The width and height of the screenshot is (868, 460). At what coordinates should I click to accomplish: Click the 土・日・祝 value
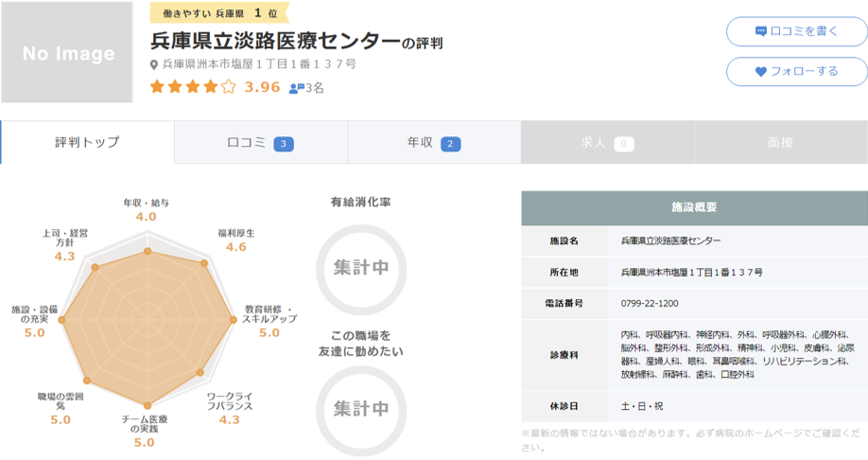pos(642,406)
